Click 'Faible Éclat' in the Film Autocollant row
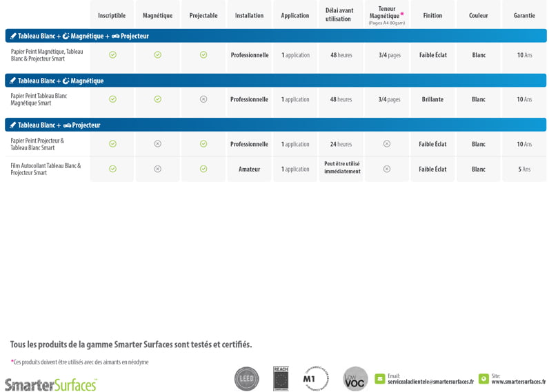 point(432,169)
